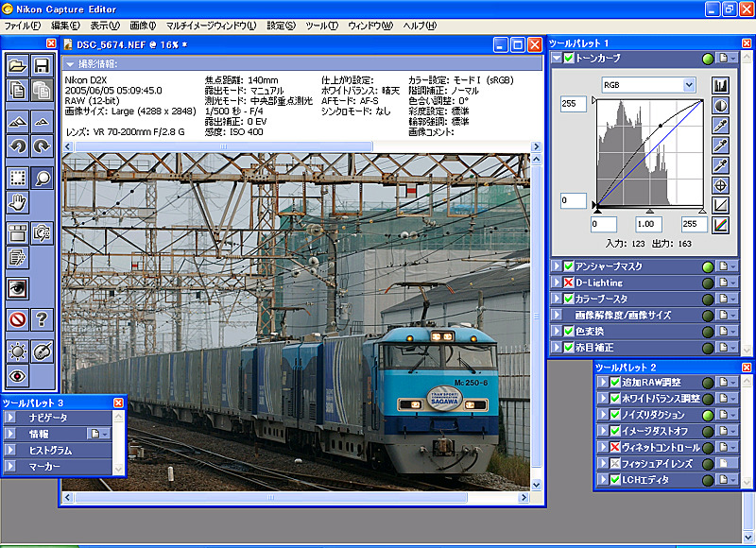Rotate image counter-clockwise

[17, 146]
